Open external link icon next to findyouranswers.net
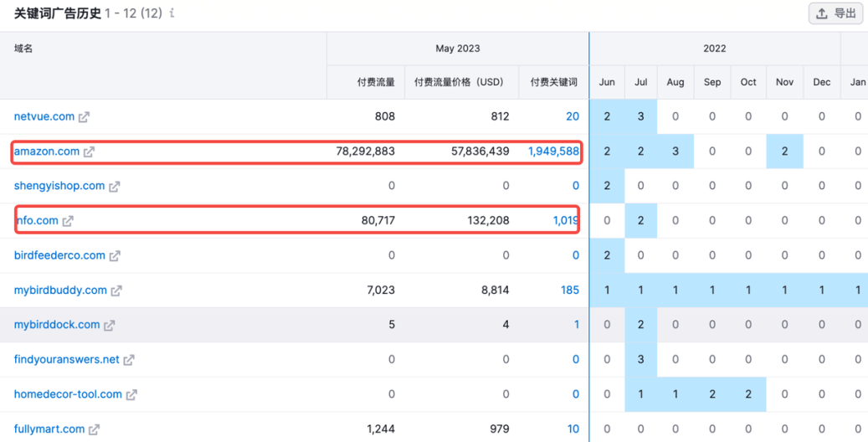868x442 pixels. [129, 360]
